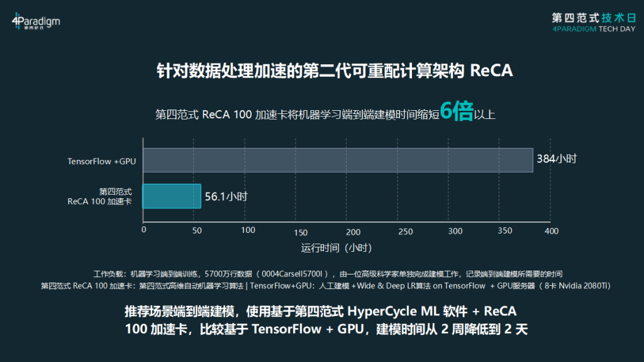Click the x-axis tick '100'
644x362 pixels.
[x=248, y=230]
